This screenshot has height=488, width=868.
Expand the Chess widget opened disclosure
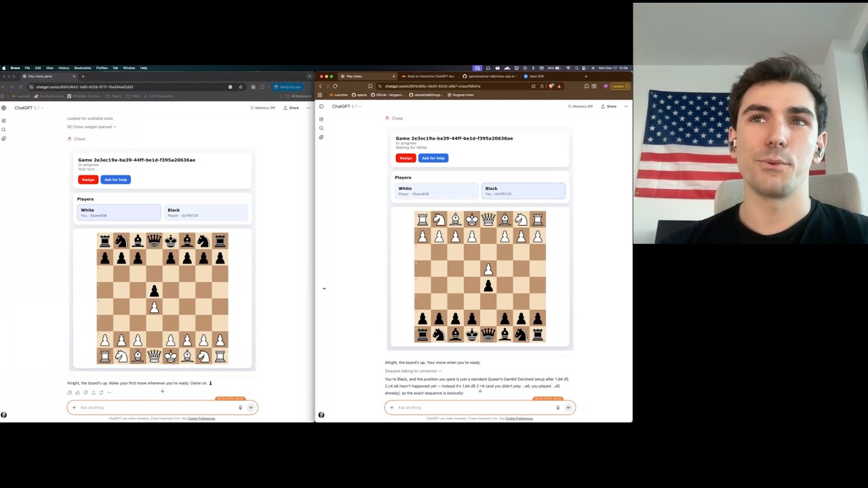[x=92, y=127]
